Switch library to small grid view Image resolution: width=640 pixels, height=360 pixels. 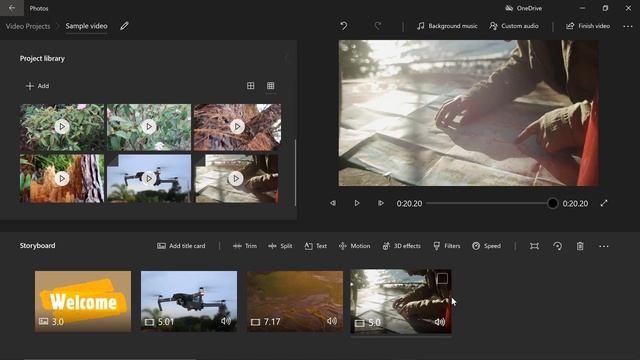[271, 86]
